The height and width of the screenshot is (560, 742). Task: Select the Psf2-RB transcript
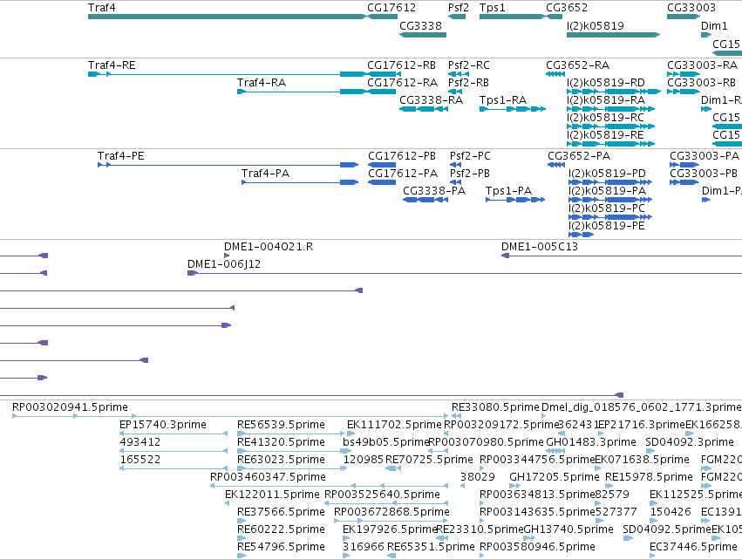pos(455,92)
